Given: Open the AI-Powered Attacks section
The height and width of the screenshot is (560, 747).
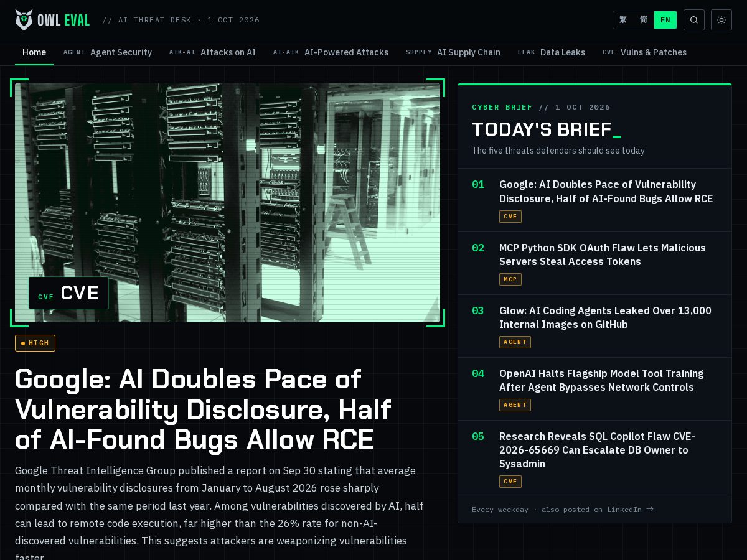Looking at the screenshot, I should click(331, 52).
